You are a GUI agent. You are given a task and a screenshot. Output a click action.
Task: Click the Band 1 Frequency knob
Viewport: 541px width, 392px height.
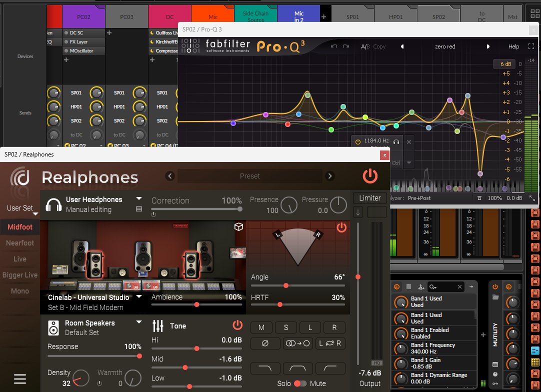point(400,348)
